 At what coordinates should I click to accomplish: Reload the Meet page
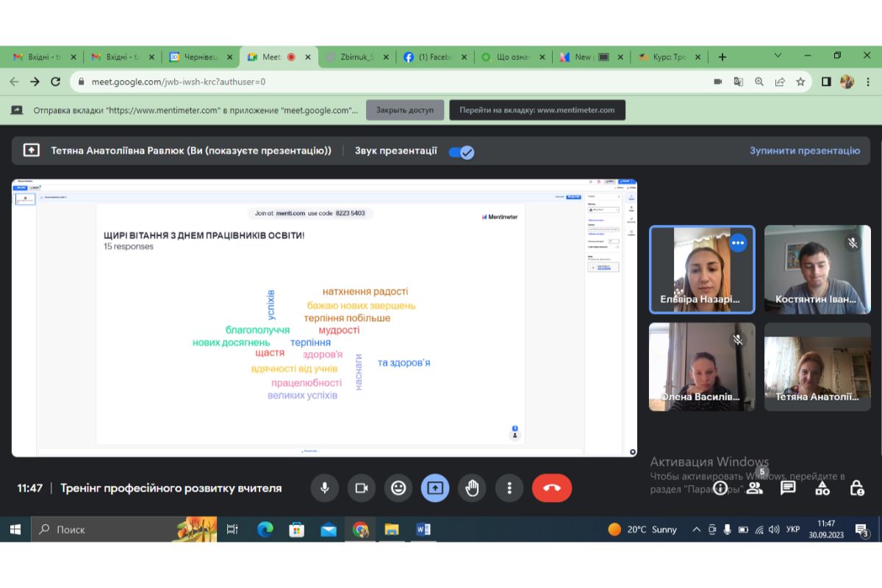[55, 82]
